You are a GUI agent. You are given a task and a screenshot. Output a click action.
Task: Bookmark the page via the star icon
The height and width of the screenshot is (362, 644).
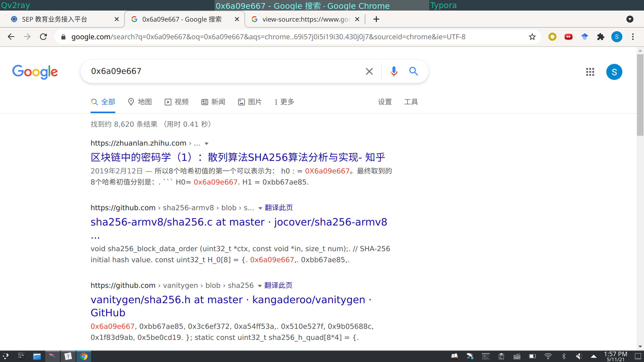pyautogui.click(x=532, y=37)
